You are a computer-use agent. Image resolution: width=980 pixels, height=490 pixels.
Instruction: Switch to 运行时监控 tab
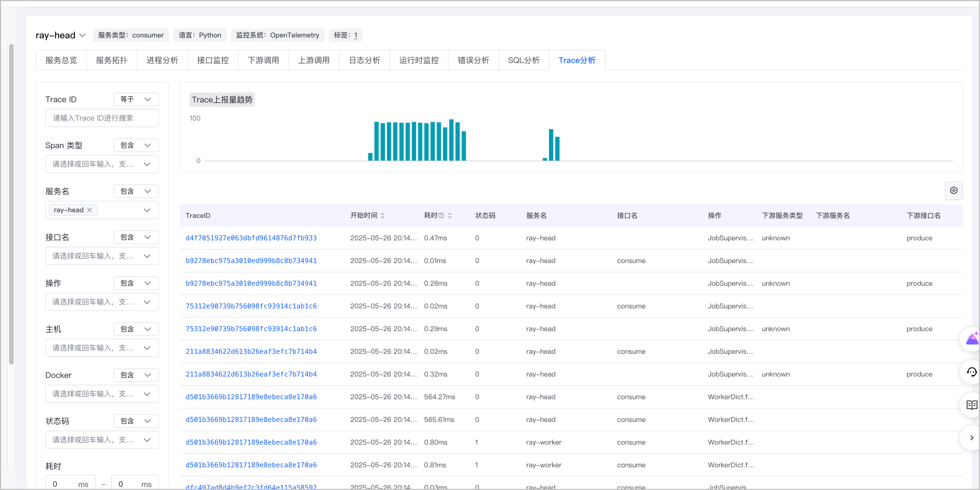(x=419, y=60)
